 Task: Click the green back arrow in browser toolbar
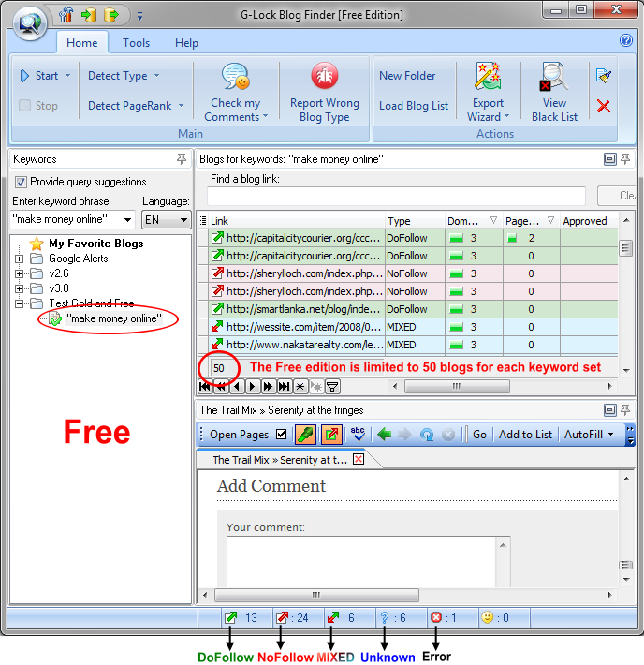click(x=384, y=435)
